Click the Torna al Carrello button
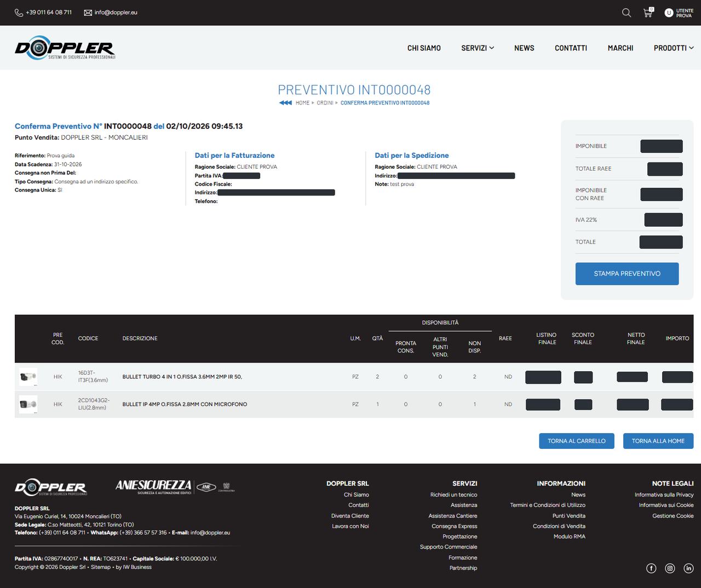 (577, 441)
